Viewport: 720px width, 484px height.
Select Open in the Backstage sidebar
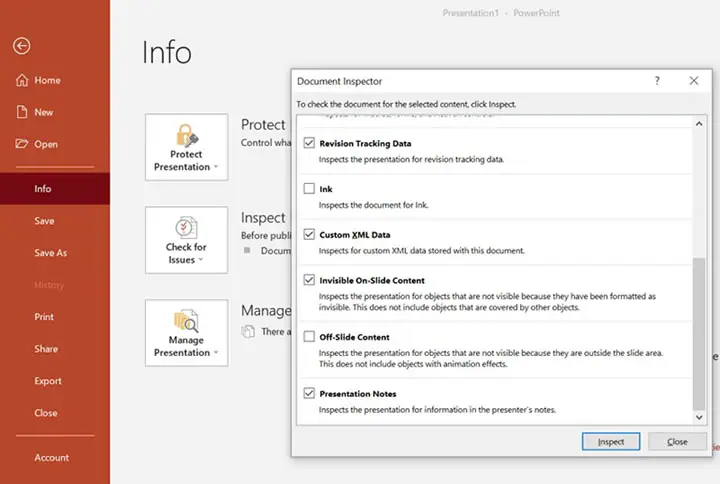[46, 144]
